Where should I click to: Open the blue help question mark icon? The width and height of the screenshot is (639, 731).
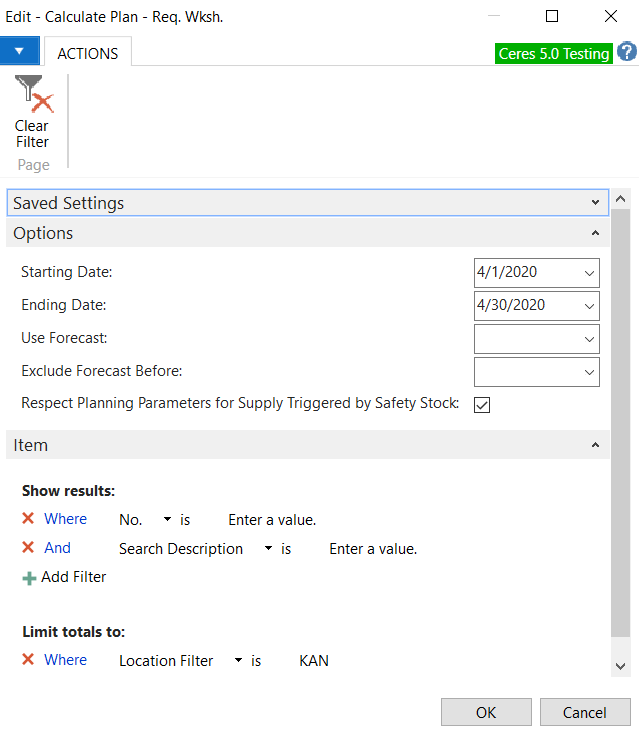coord(627,52)
